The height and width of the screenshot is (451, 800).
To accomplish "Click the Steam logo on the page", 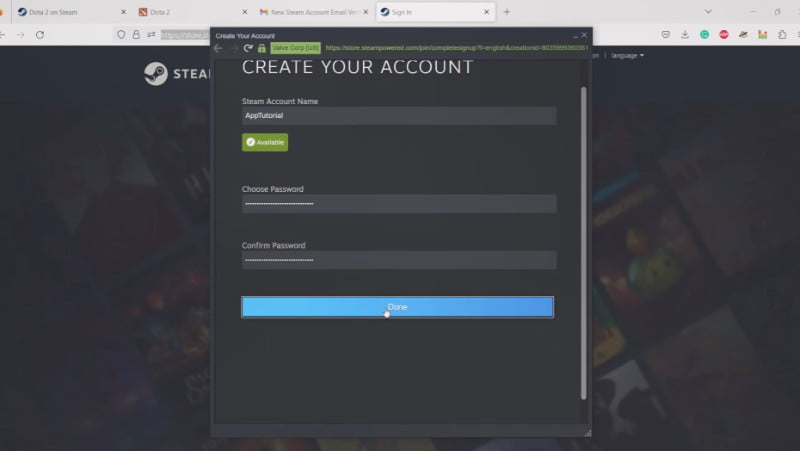I will click(177, 74).
